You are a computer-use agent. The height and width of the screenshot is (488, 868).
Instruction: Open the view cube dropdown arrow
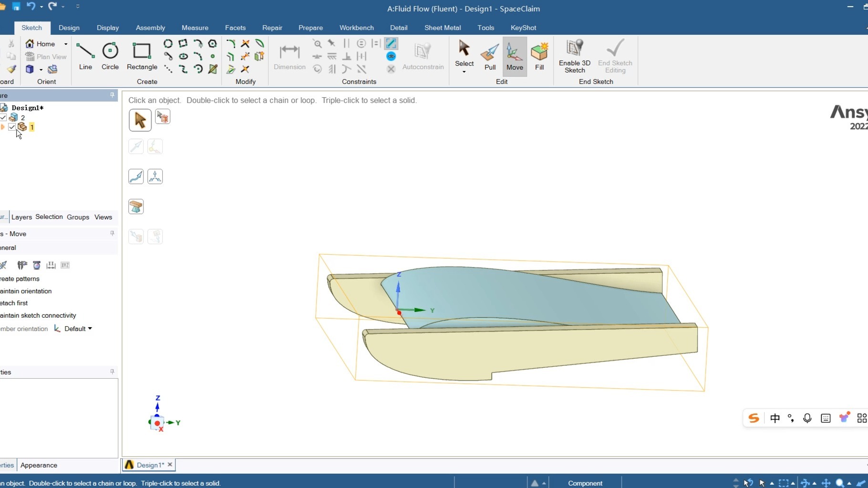coord(41,70)
